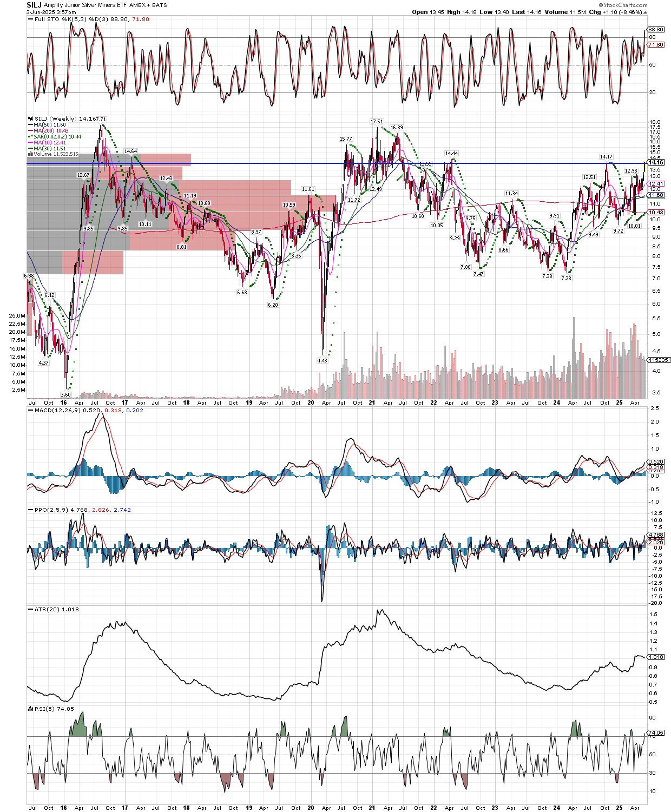
Task: Click the 6.20 low price label
Action: click(273, 305)
